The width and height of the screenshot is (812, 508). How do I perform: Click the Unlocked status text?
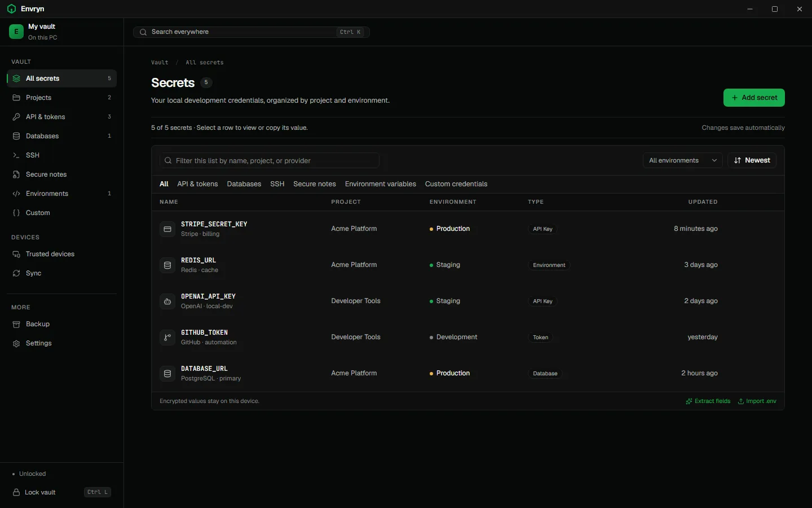(33, 474)
